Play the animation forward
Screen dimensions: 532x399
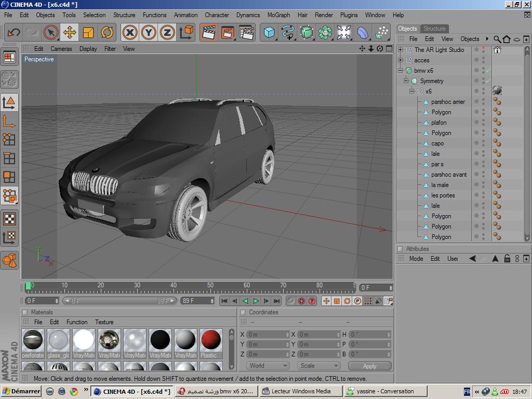pos(256,301)
